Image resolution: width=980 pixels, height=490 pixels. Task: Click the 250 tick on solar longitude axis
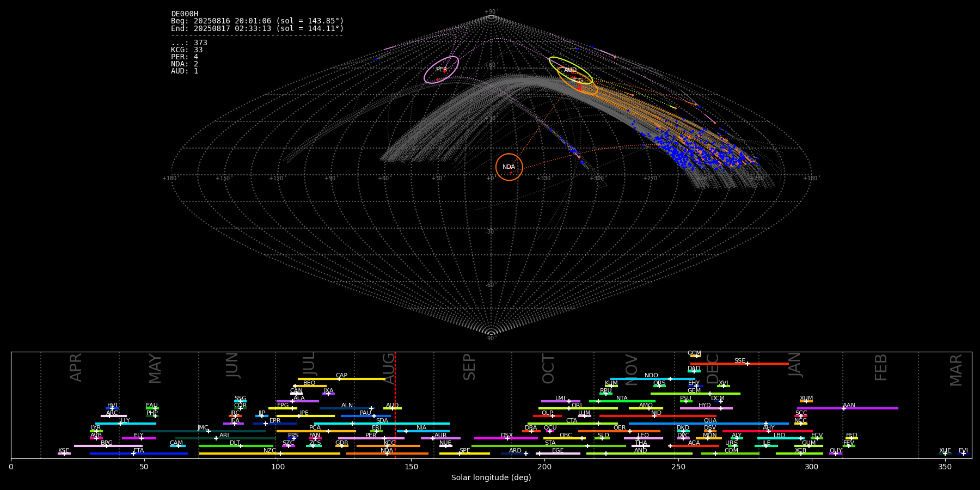tap(678, 467)
